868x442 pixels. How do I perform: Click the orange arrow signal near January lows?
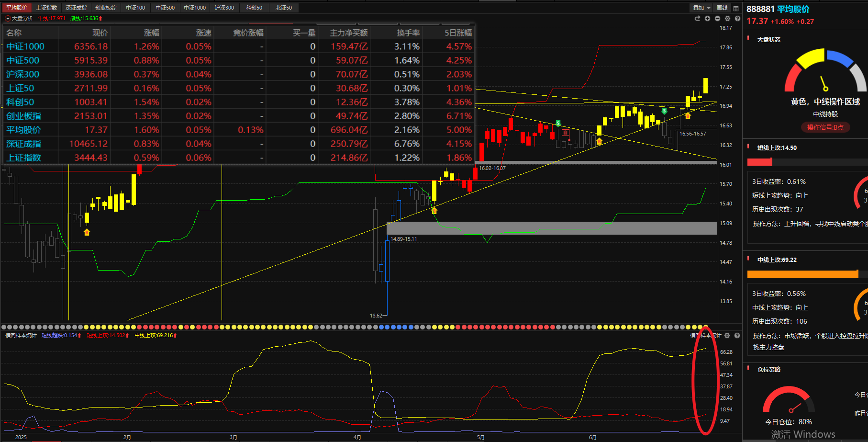[x=87, y=232]
